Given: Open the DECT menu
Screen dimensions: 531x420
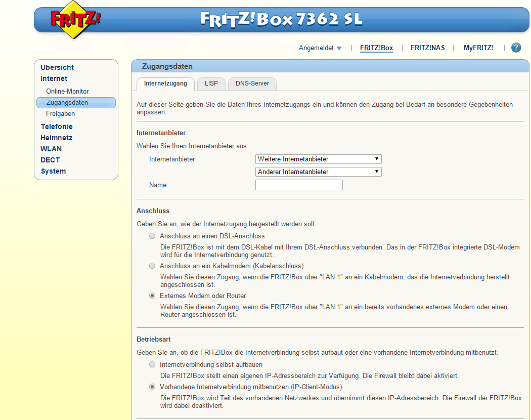Looking at the screenshot, I should click(50, 160).
